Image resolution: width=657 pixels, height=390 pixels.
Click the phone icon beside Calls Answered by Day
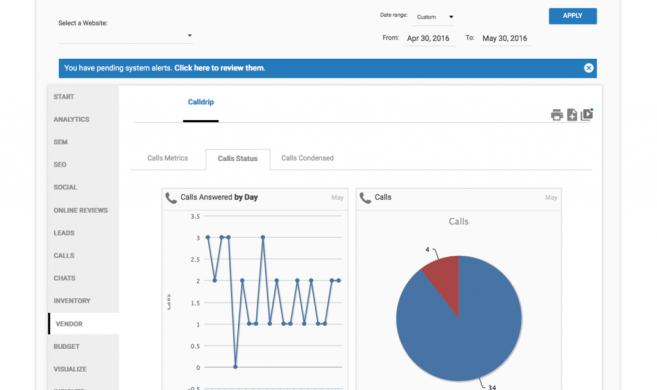coord(171,198)
